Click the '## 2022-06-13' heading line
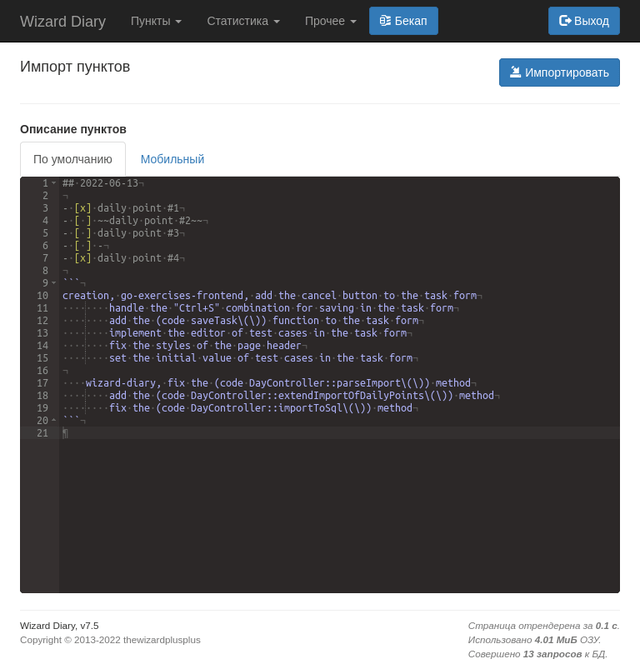Screen dimensions: 640x669 (x=100, y=183)
